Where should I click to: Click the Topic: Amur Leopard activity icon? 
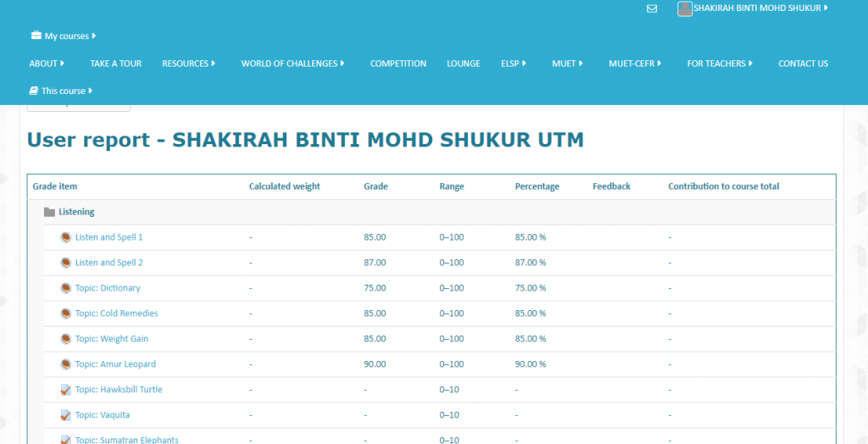pyautogui.click(x=66, y=364)
